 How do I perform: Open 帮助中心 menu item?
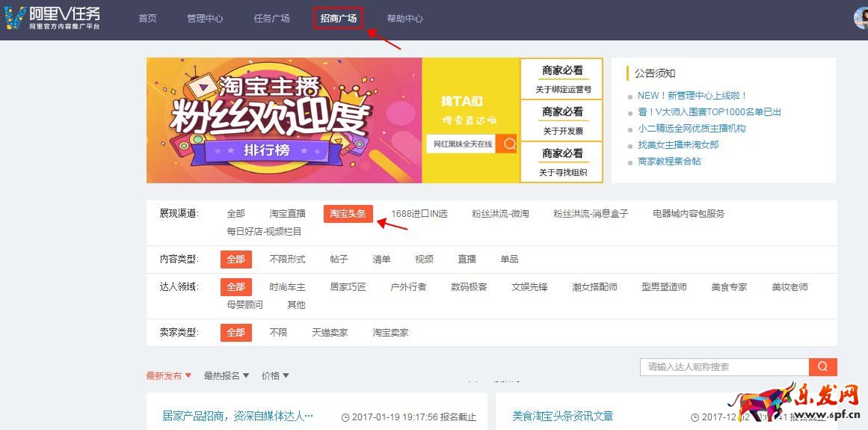(404, 18)
